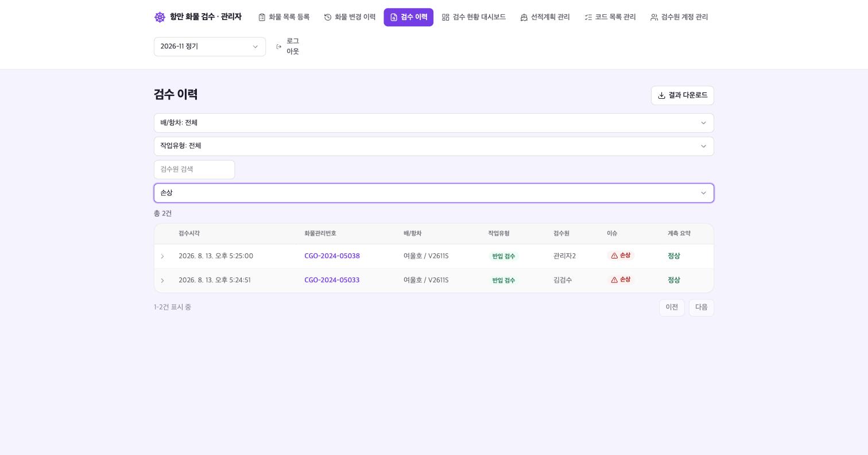Open cargo link CGO-2024-05038
Image resolution: width=868 pixels, height=455 pixels.
[332, 256]
